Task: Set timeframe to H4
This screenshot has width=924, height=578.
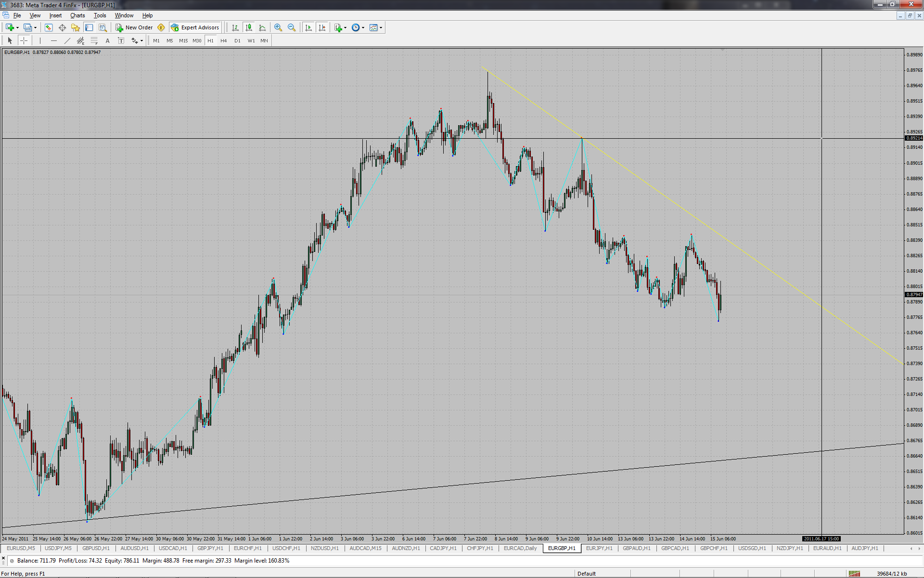Action: click(223, 41)
